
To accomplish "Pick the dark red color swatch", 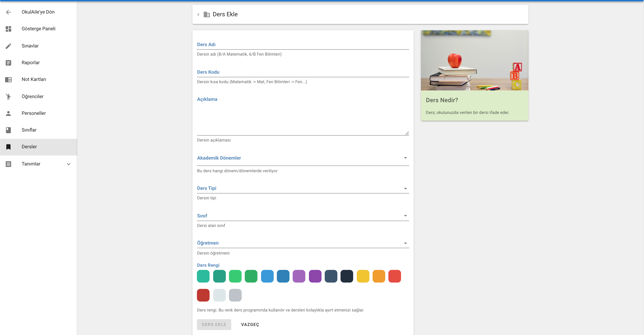I will 203,295.
